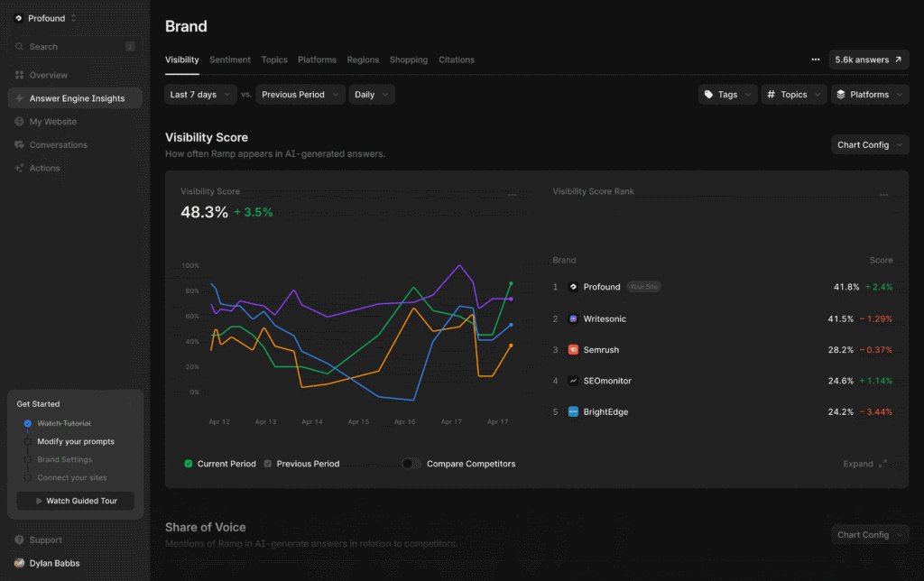Screen dimensions: 924x581
Task: Enable the Compare Competitors switch
Action: (x=411, y=464)
